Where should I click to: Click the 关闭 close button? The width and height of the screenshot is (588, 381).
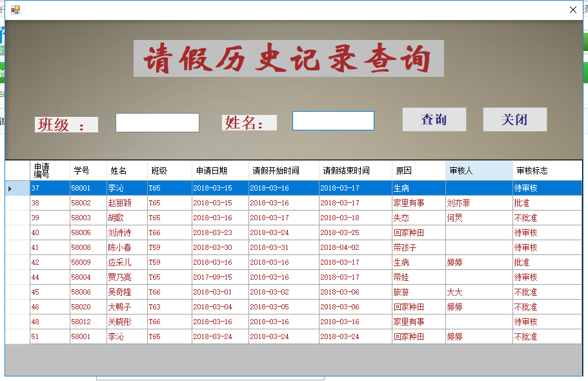point(514,119)
